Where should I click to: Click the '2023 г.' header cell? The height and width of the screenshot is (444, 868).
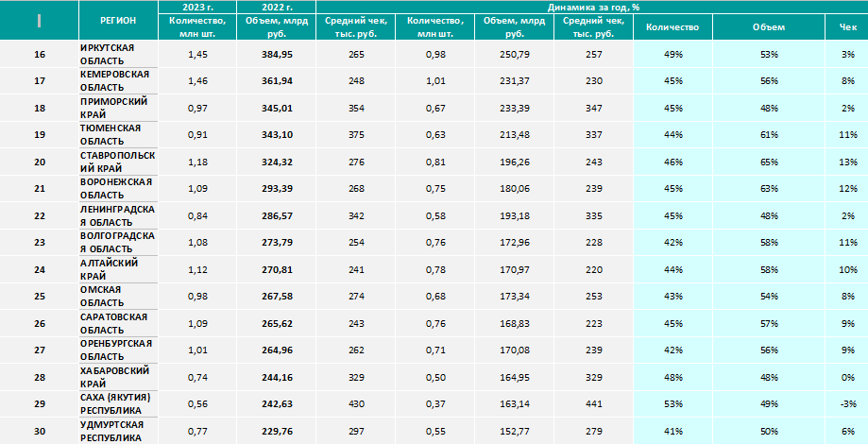coord(197,8)
